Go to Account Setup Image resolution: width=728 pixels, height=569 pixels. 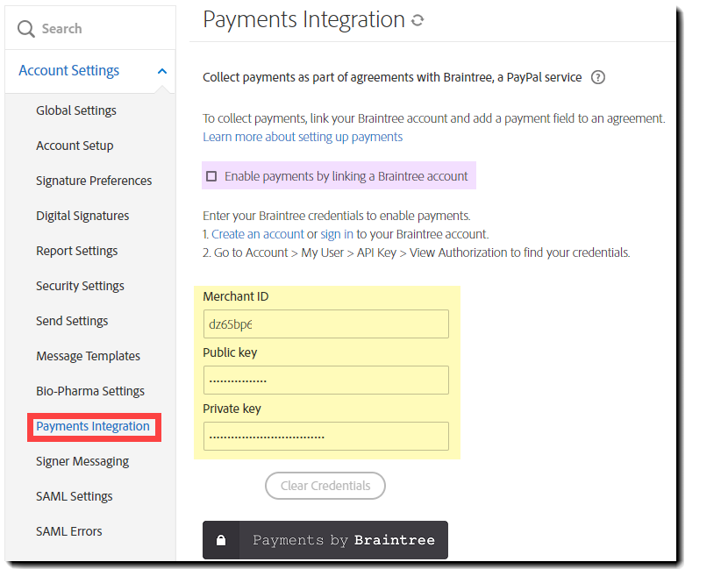click(75, 146)
